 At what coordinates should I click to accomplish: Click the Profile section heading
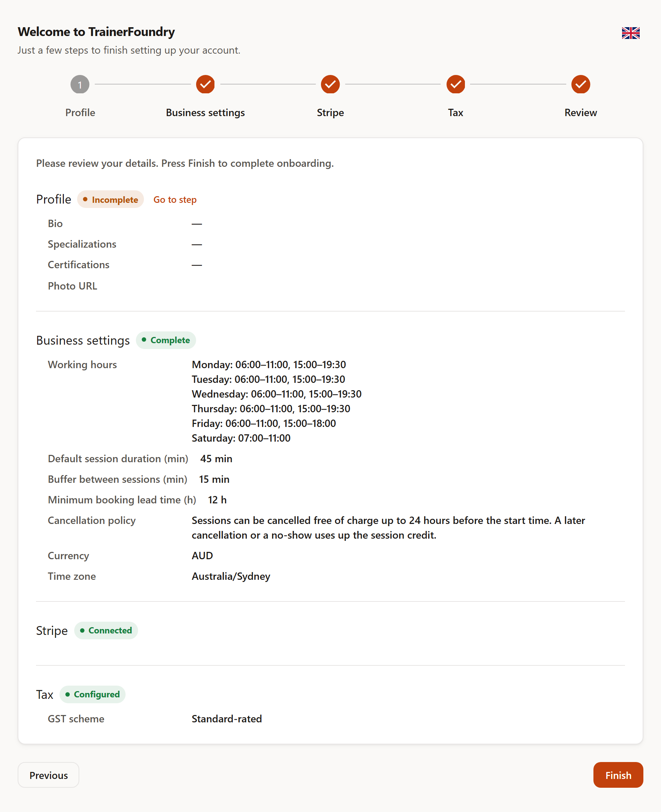54,199
